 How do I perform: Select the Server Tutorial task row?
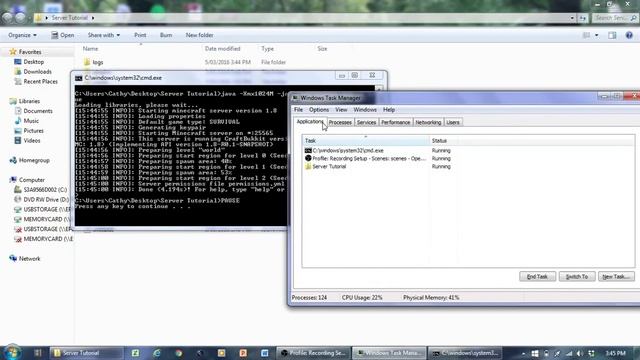click(x=378, y=167)
